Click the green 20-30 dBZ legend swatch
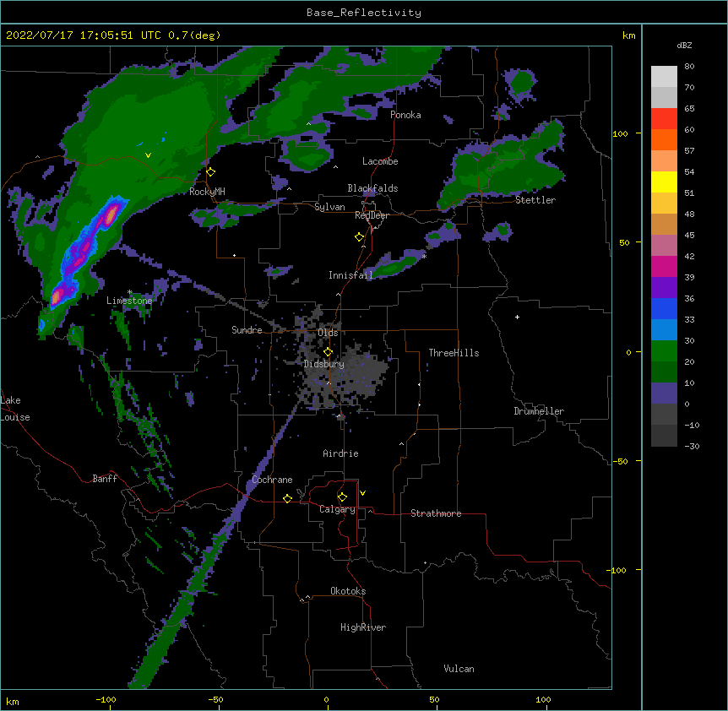The image size is (728, 711). 664,351
